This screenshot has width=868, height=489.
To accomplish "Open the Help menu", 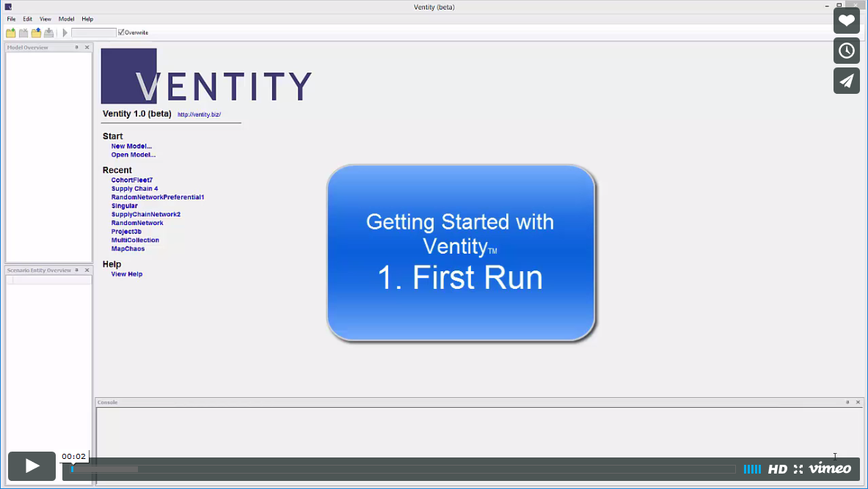I will tap(87, 19).
